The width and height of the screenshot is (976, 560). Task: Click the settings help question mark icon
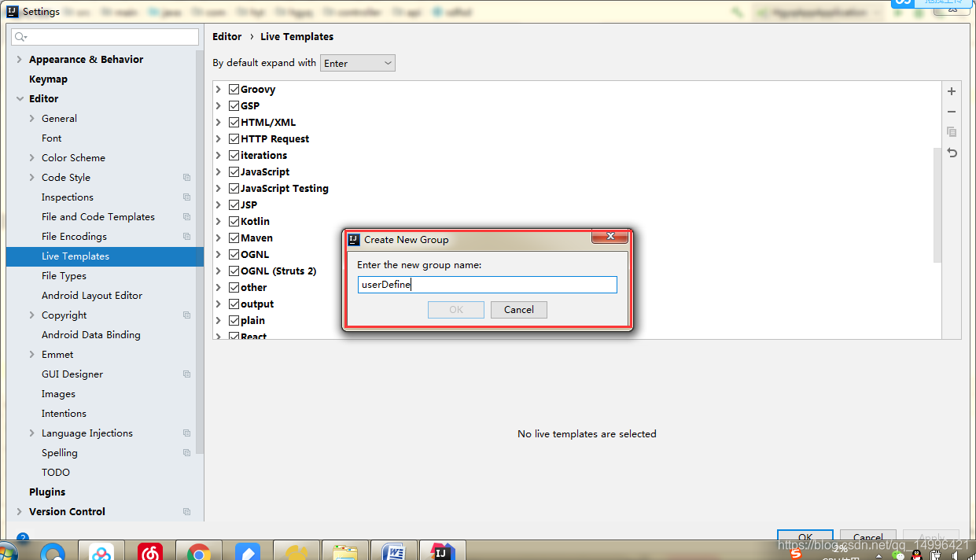(23, 538)
